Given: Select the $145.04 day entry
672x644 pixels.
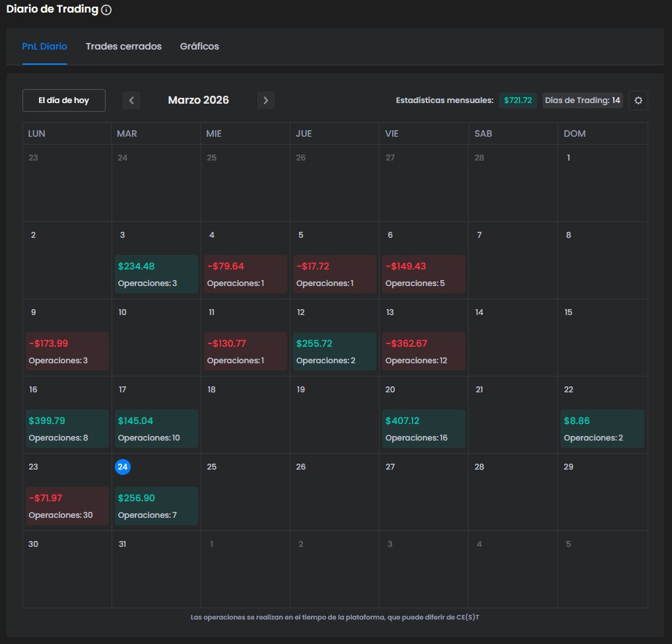Looking at the screenshot, I should click(x=156, y=429).
